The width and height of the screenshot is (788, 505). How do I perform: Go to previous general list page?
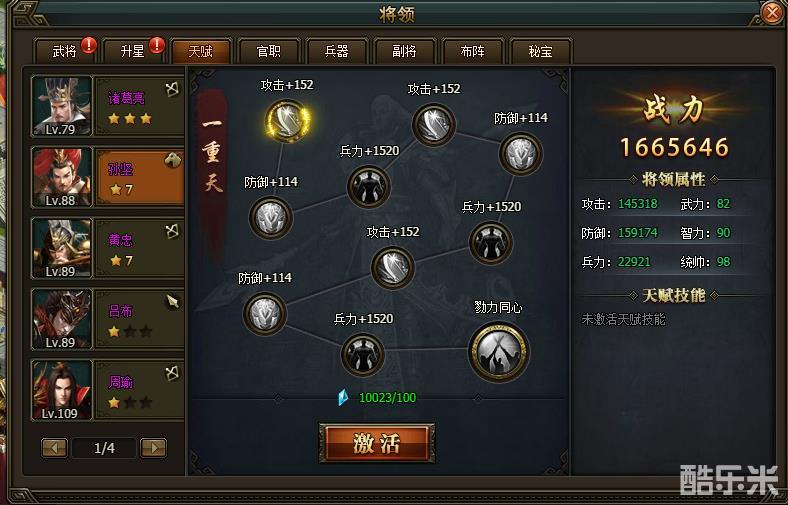click(x=54, y=448)
